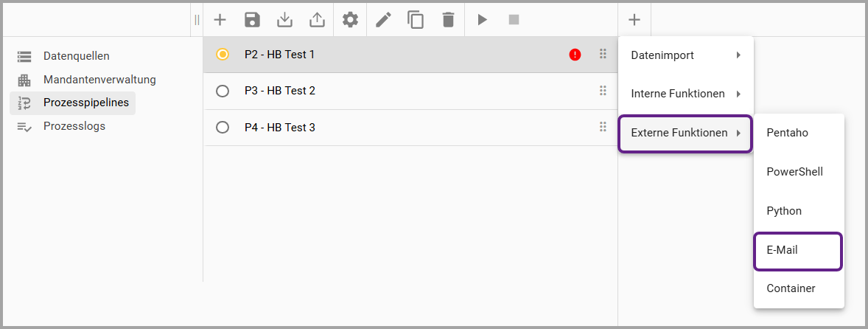The height and width of the screenshot is (329, 868).
Task: Save the pipeline with the floppy icon
Action: pos(252,20)
